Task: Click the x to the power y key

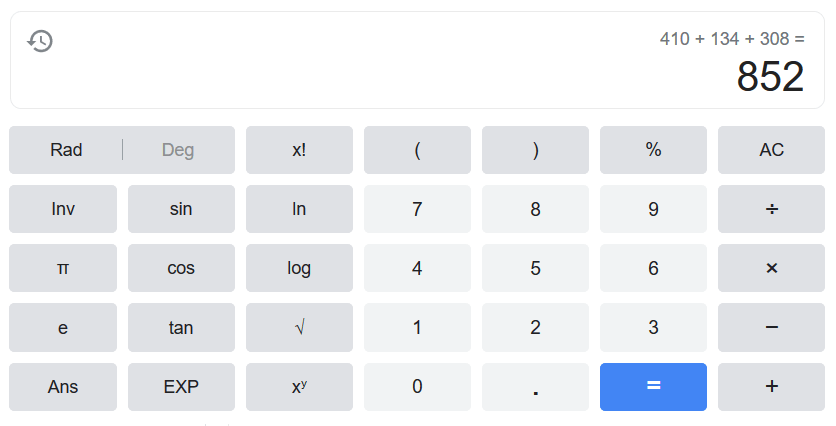Action: (x=299, y=387)
